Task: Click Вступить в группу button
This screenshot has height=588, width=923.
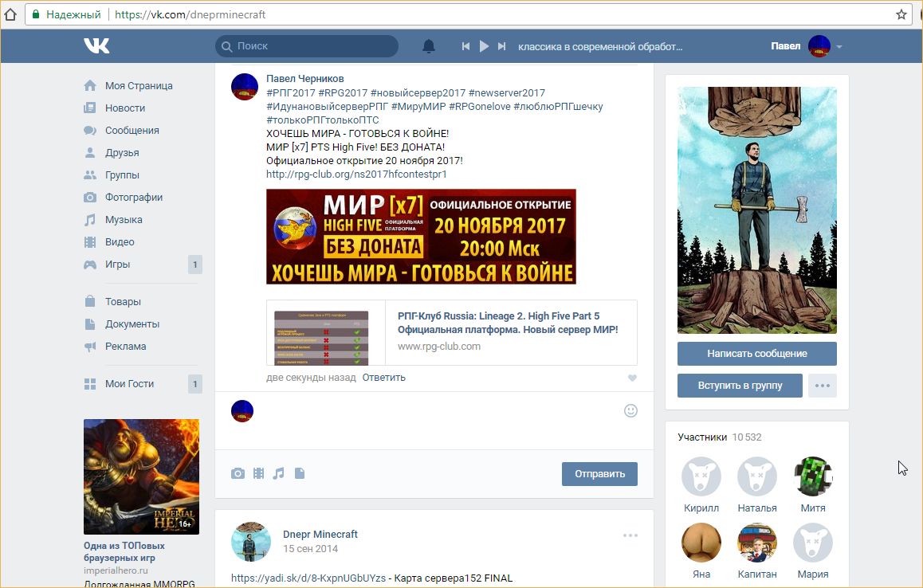Action: (x=740, y=386)
